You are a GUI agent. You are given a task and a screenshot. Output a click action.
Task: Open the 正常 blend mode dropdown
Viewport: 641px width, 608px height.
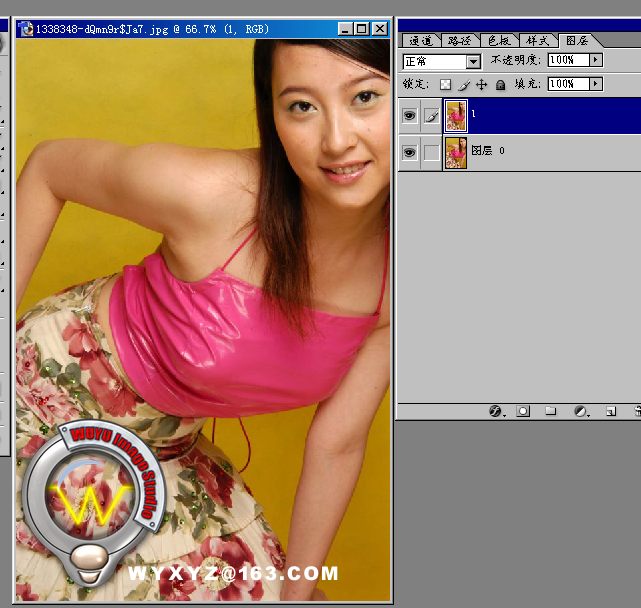pos(473,62)
